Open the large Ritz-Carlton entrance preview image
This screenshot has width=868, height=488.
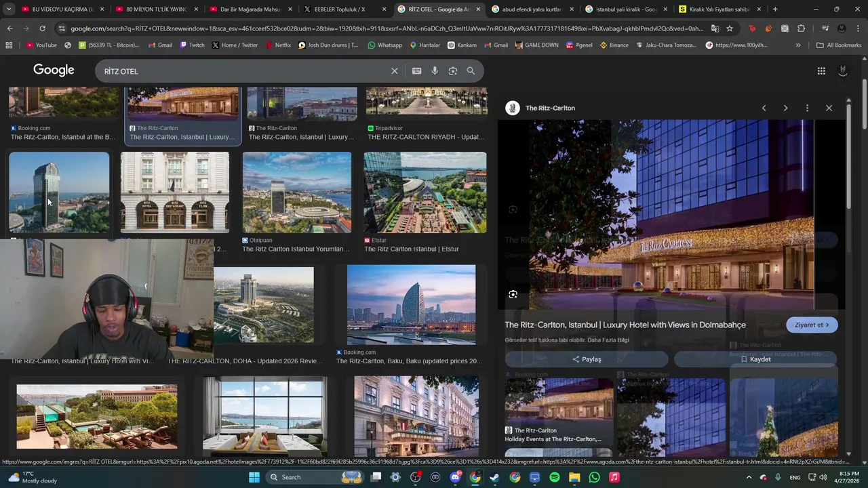[671, 215]
